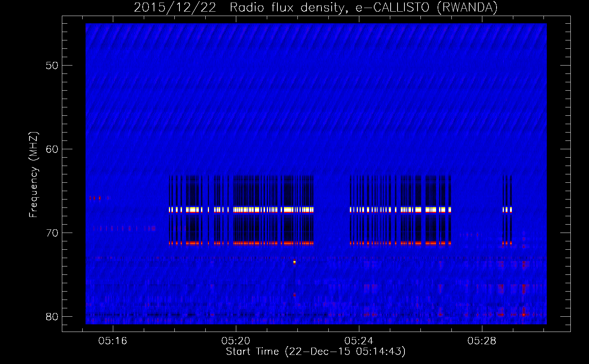Click the bright yellow spot near 73 MHz
Image resolution: width=589 pixels, height=364 pixels.
(294, 262)
